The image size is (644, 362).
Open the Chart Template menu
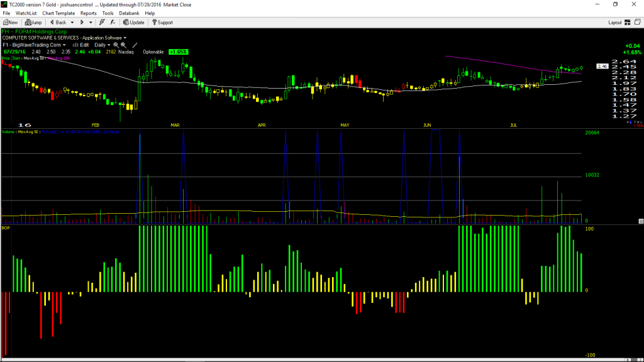pyautogui.click(x=58, y=13)
